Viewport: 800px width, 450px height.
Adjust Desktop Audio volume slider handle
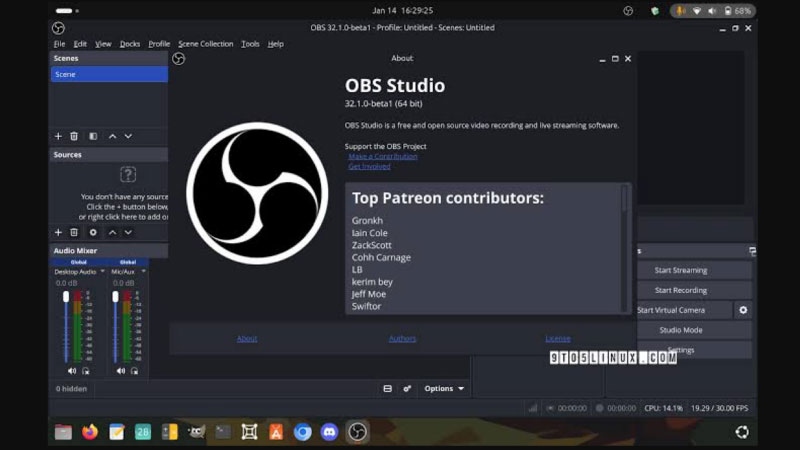(x=66, y=297)
